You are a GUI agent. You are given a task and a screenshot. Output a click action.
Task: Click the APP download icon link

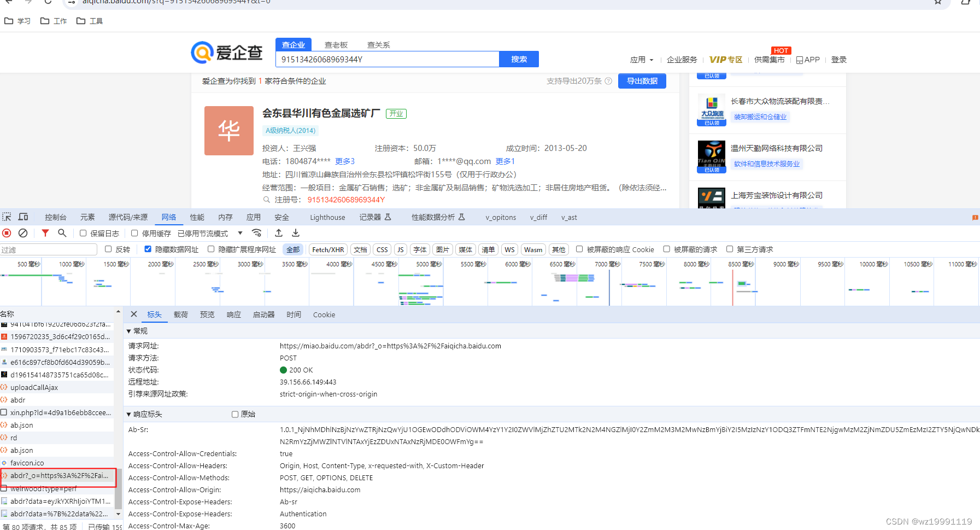coord(808,60)
